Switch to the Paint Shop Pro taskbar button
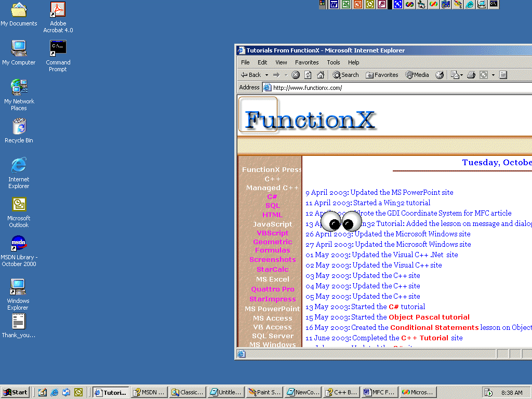The image size is (532, 399). 264,393
